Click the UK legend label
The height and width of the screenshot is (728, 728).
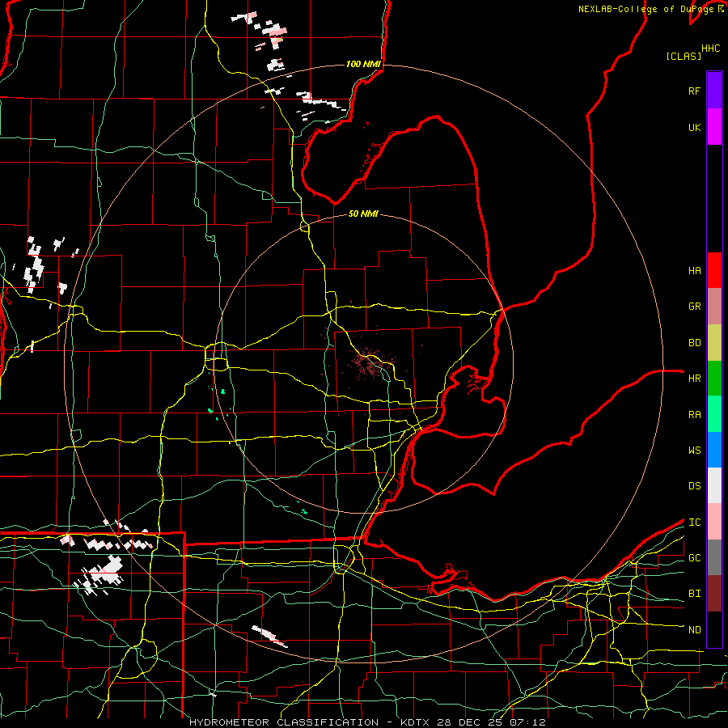[694, 127]
